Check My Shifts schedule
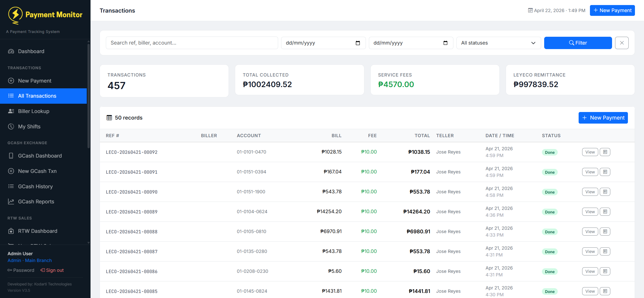The height and width of the screenshot is (298, 644). (29, 126)
